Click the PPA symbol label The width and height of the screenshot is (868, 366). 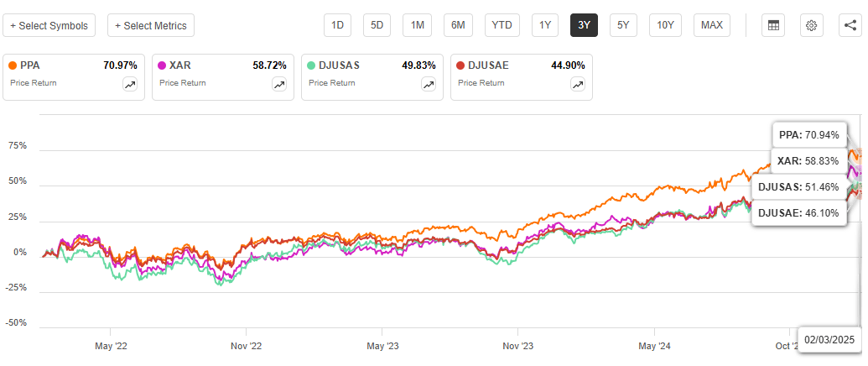coord(30,65)
